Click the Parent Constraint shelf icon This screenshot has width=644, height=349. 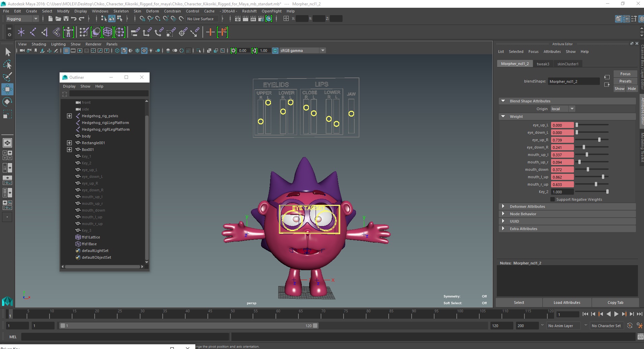pos(135,32)
